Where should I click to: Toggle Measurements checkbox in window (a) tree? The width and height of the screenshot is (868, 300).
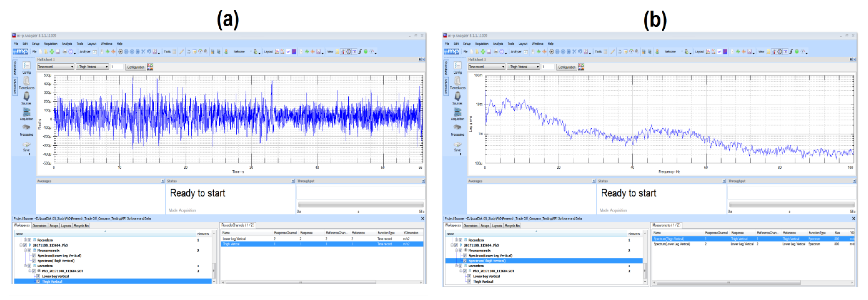[x=29, y=250]
